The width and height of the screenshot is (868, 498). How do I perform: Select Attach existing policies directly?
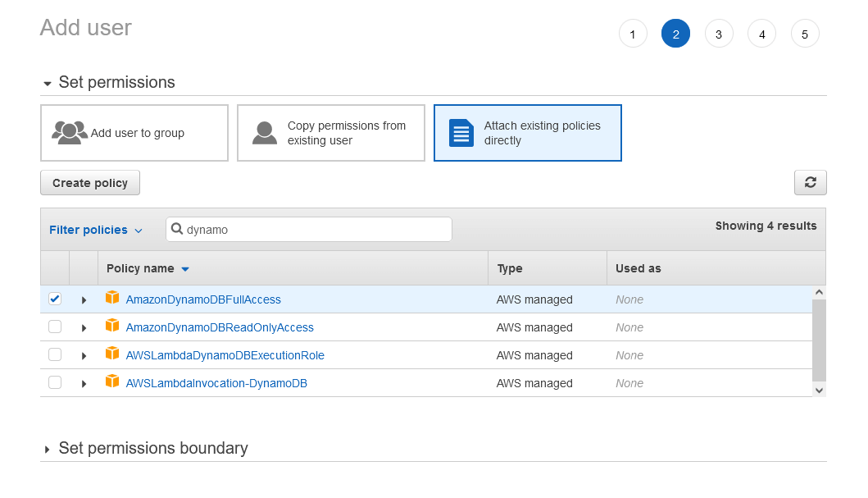528,133
